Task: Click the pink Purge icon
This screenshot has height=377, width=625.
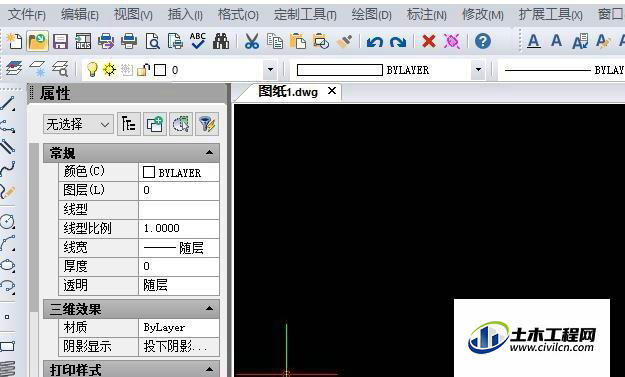Action: [x=452, y=41]
